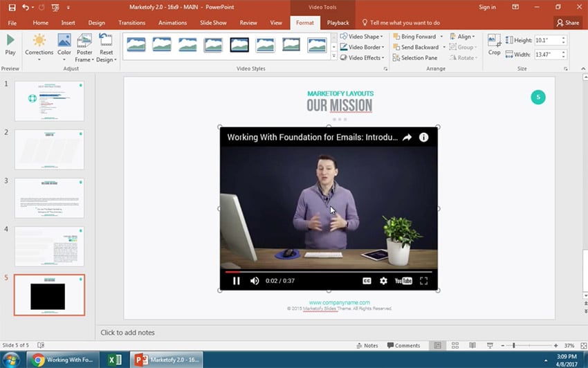Mute the video volume
Screen dimensions: 588x368
click(255, 281)
